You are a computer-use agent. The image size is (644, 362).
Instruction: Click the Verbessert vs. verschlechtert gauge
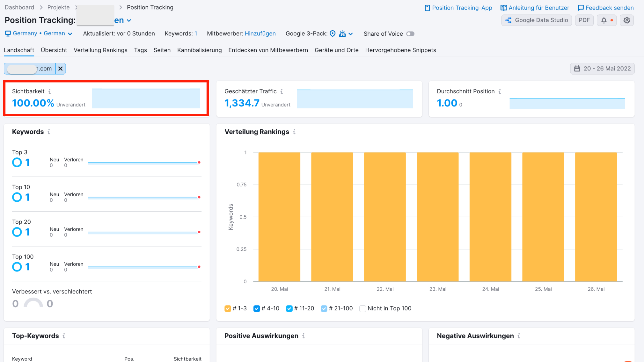(x=33, y=302)
